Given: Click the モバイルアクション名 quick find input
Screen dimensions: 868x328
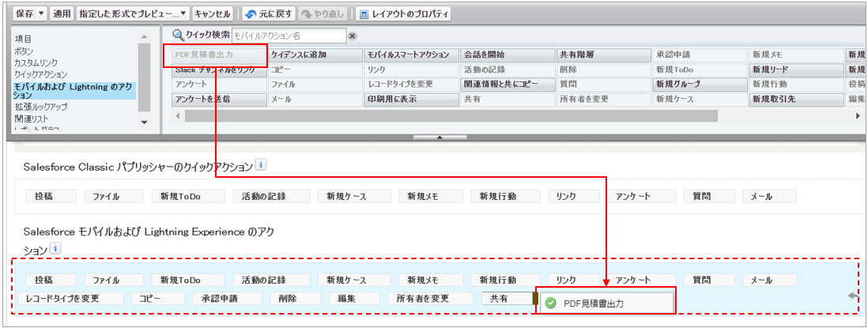Looking at the screenshot, I should [289, 36].
